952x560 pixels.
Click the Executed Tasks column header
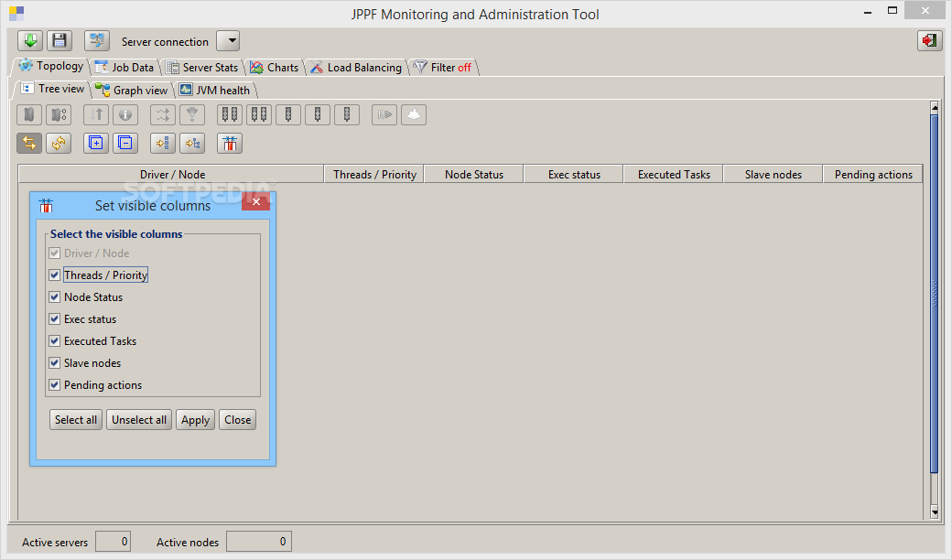(x=674, y=174)
